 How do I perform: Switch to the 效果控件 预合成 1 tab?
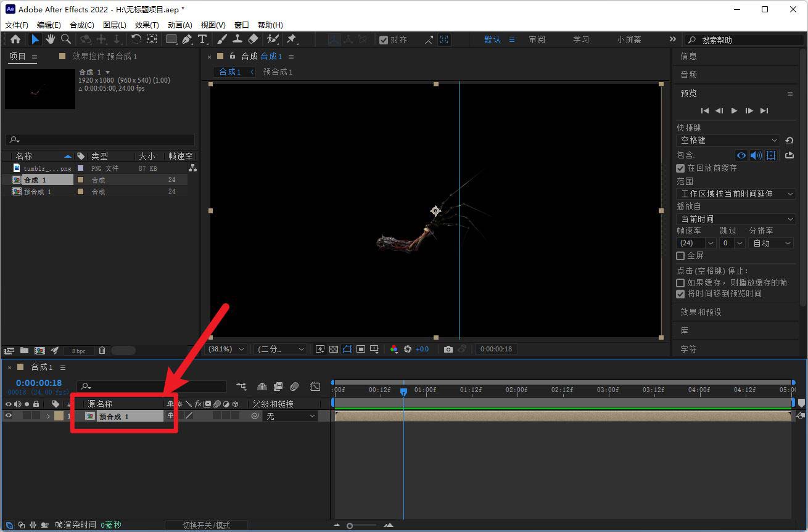tap(104, 56)
